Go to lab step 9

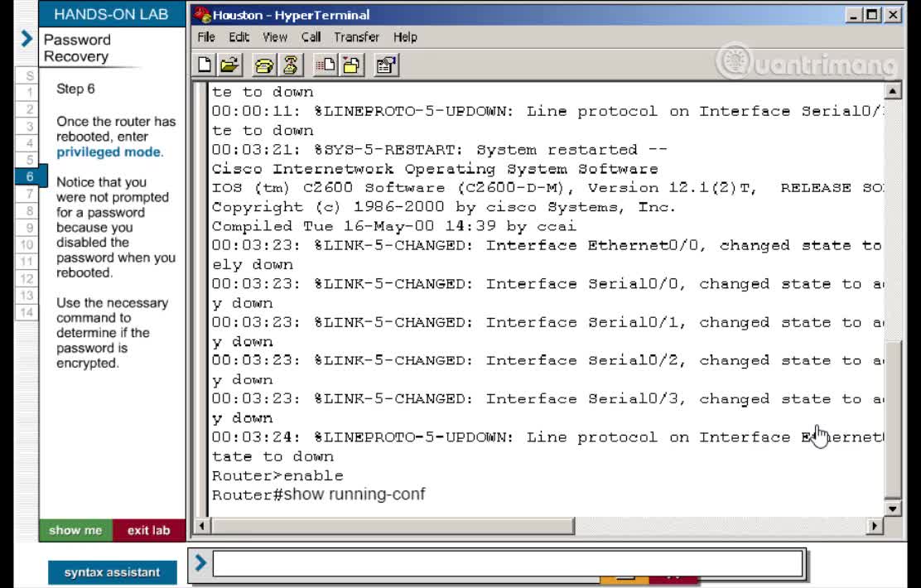pos(27,228)
